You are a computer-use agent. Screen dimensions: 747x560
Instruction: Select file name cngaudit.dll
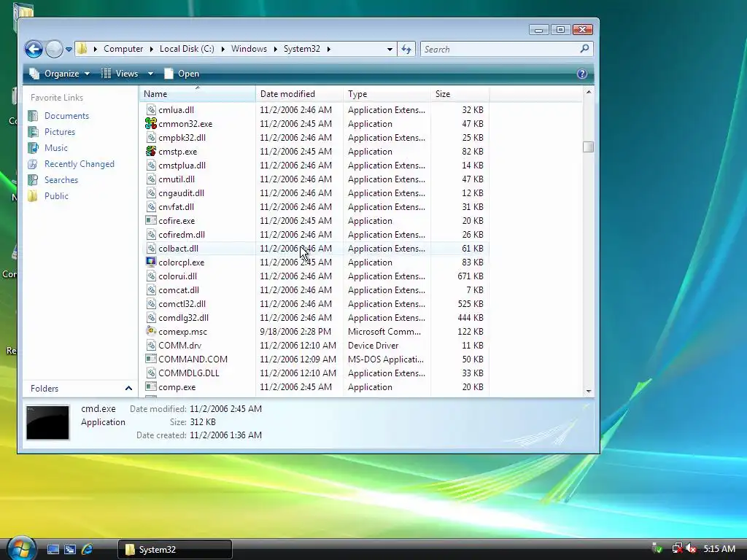(x=181, y=192)
